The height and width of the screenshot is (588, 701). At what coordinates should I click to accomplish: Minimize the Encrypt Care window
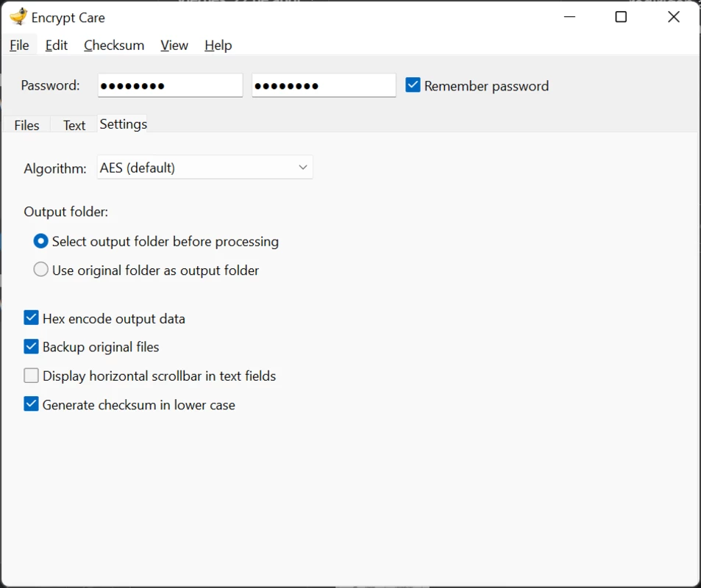point(569,17)
